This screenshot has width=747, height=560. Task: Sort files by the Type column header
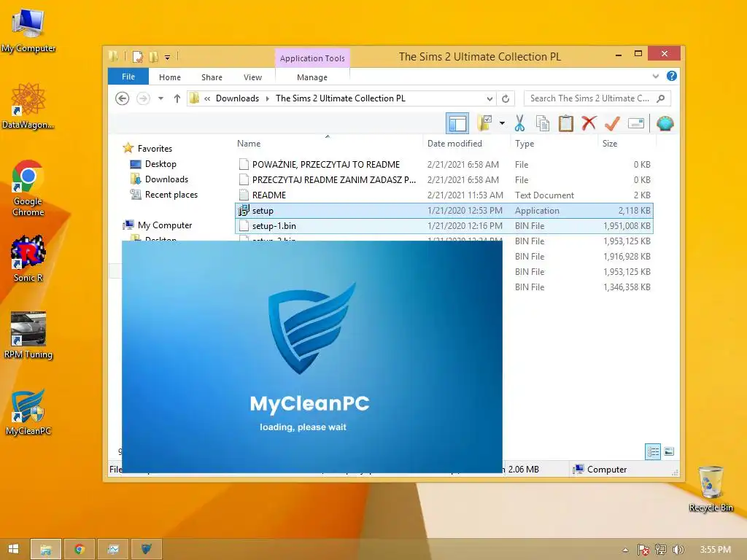click(524, 144)
